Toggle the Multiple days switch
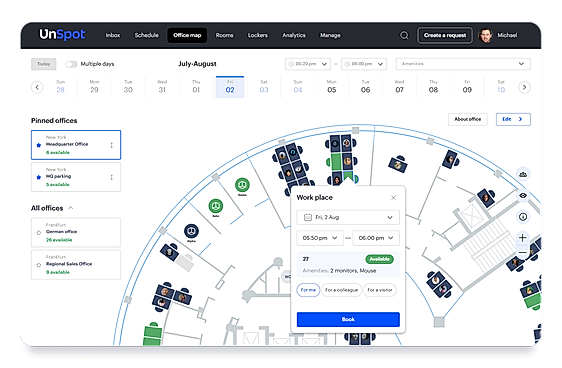 71,64
